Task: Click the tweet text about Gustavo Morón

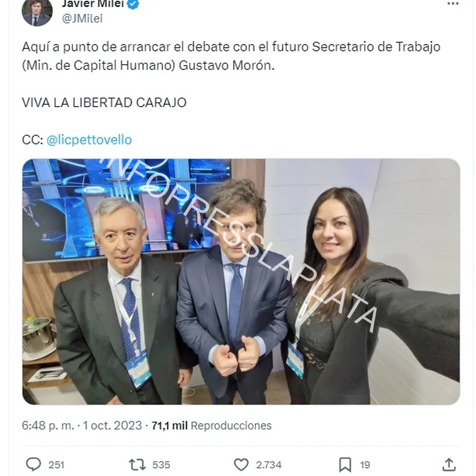Action: [231, 56]
